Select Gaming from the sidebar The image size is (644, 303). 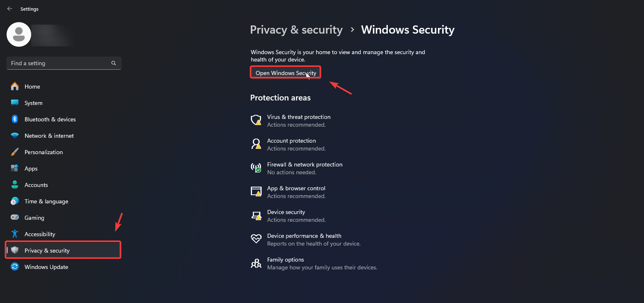point(34,218)
